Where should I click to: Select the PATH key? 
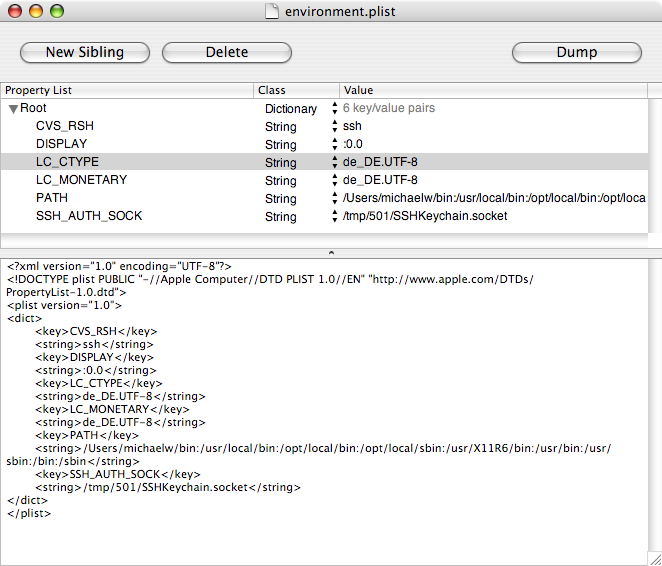coord(52,198)
